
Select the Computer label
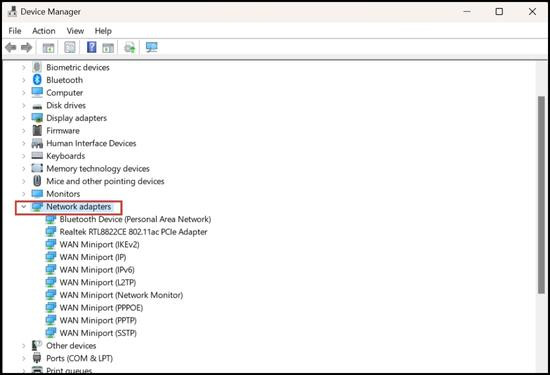[65, 93]
